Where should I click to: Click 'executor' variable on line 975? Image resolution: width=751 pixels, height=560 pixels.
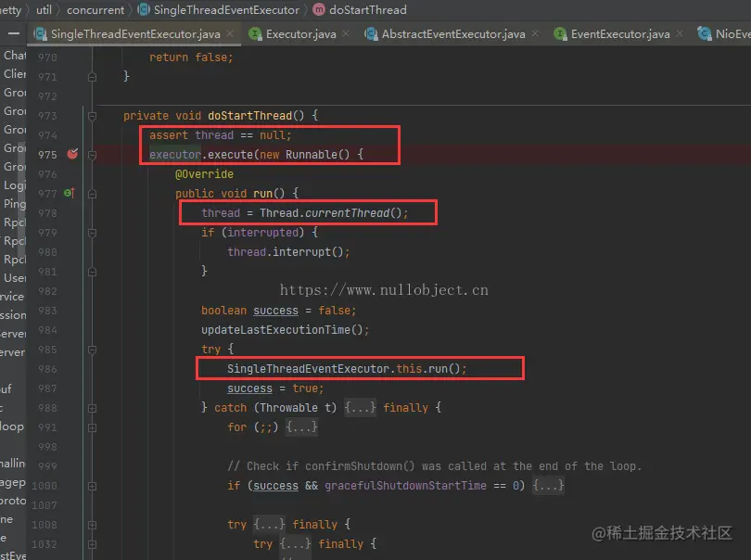175,154
